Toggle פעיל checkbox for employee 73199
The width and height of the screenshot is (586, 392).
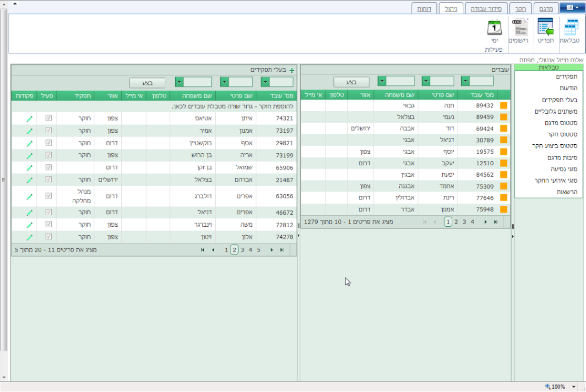[49, 155]
